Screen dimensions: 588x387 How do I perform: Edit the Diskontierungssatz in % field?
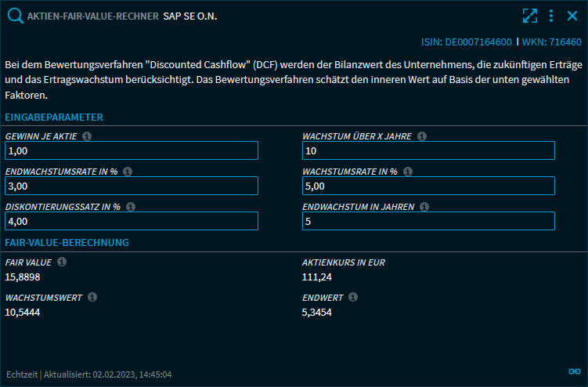[x=132, y=221]
